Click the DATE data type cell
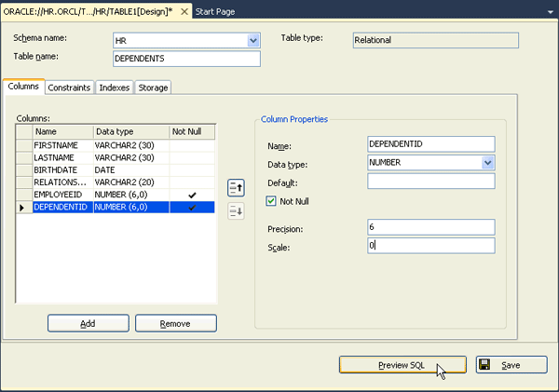This screenshot has width=559, height=392. [131, 170]
